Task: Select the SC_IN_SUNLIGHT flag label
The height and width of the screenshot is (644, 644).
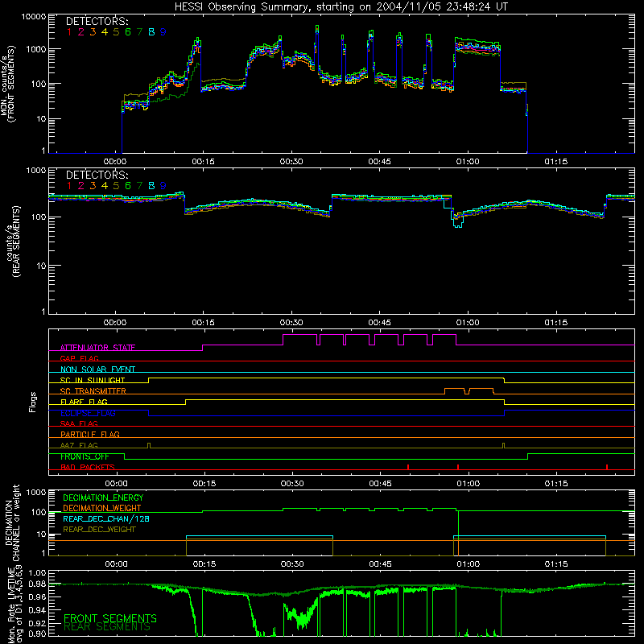Action: point(93,380)
